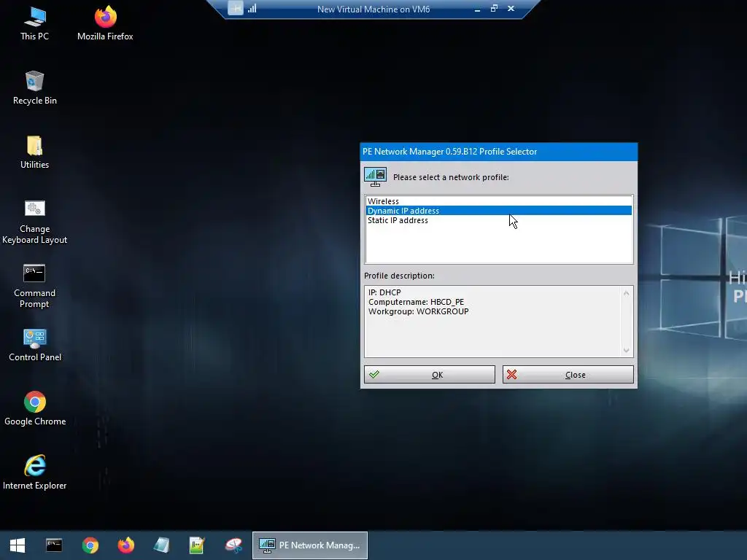Select the Command Prompt desktop icon

(34, 286)
